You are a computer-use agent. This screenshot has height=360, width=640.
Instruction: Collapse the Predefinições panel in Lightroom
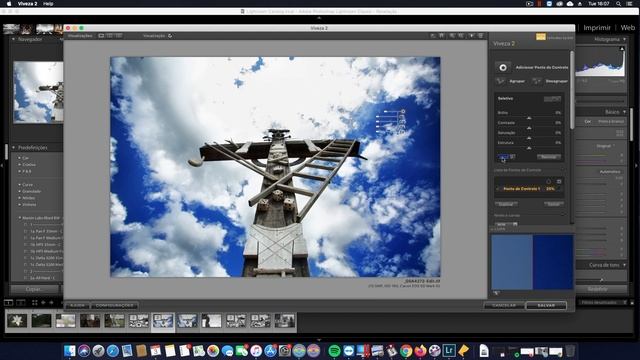(x=13, y=148)
